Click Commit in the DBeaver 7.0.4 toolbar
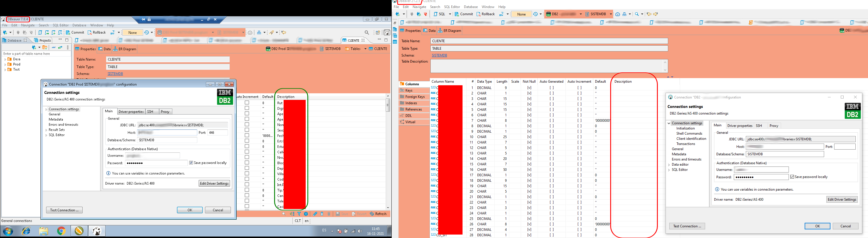Image resolution: width=868 pixels, height=238 pixels. 75,32
